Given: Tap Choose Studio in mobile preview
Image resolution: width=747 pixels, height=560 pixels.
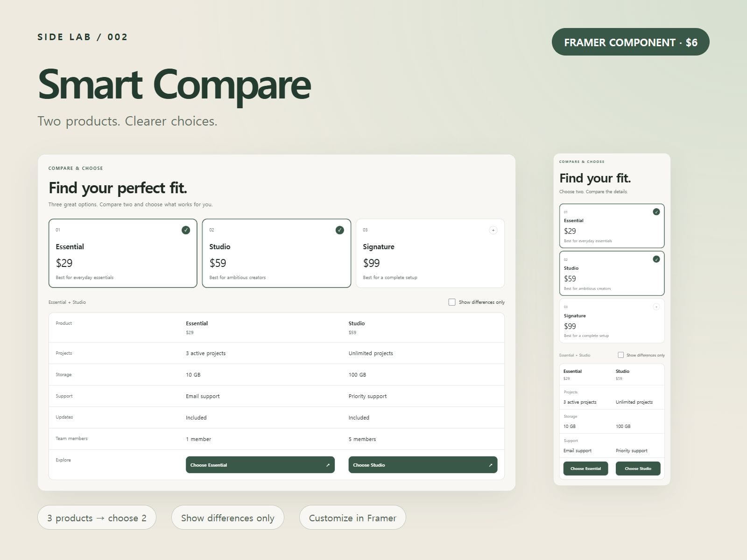Looking at the screenshot, I should point(638,469).
